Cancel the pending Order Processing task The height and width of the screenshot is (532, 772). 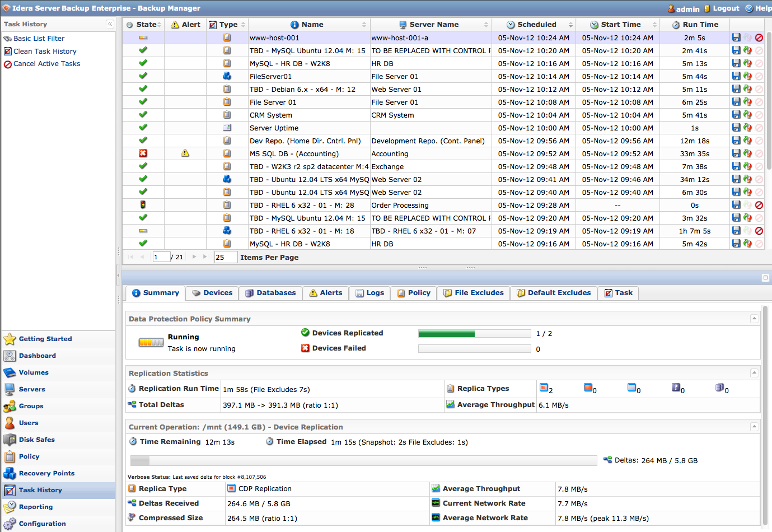pyautogui.click(x=759, y=205)
